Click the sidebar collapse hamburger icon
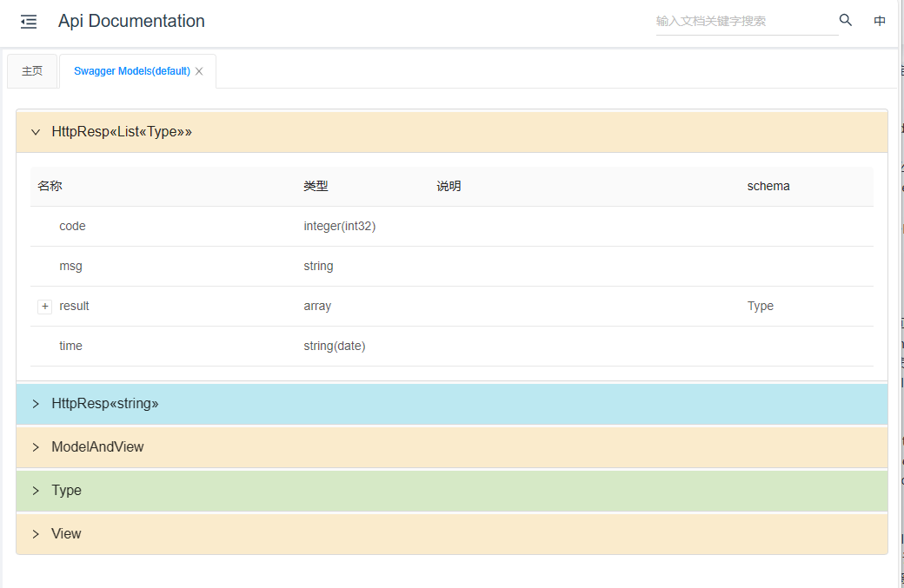Viewport: 904px width, 588px height. point(29,21)
